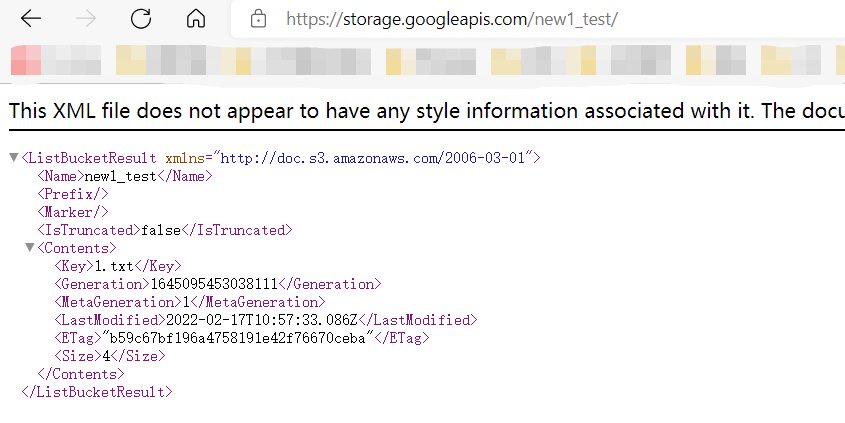Screen dimensions: 845x423
Task: Open the first red blurred bookmark
Action: [x=56, y=60]
